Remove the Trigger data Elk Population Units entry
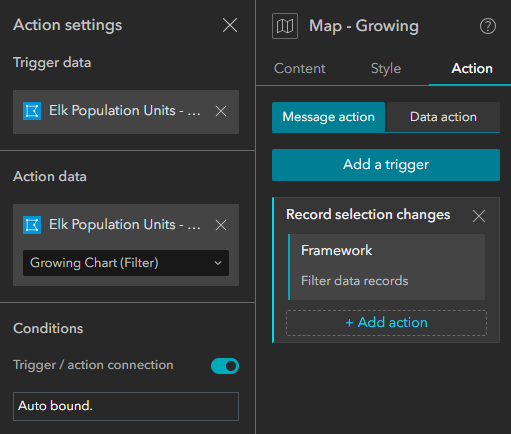The image size is (511, 434). [x=221, y=111]
